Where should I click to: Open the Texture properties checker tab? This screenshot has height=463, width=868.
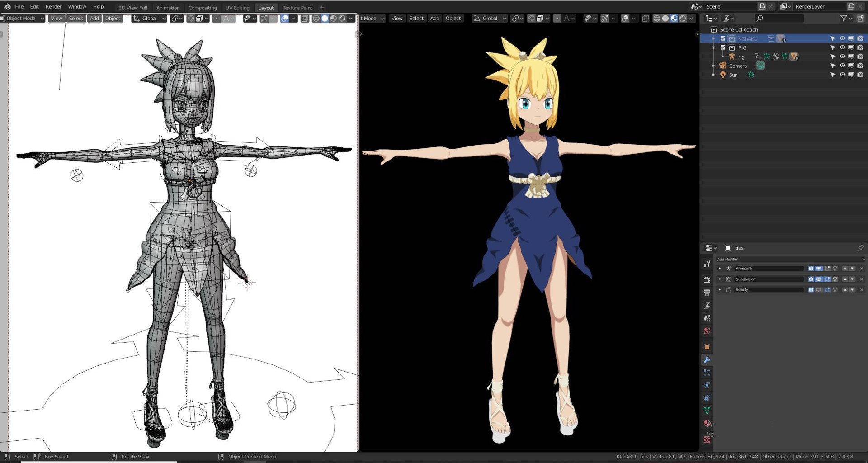(707, 439)
